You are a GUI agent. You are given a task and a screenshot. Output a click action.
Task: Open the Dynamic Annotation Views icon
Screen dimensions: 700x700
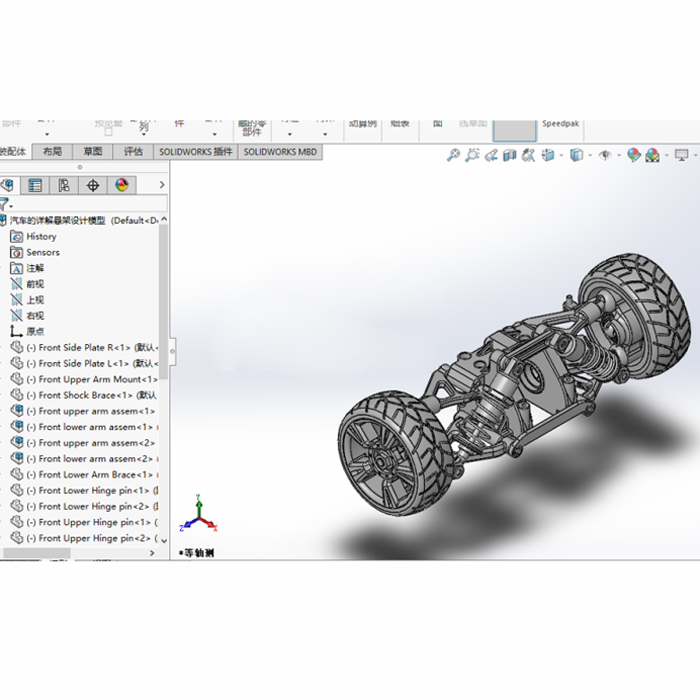point(528,155)
